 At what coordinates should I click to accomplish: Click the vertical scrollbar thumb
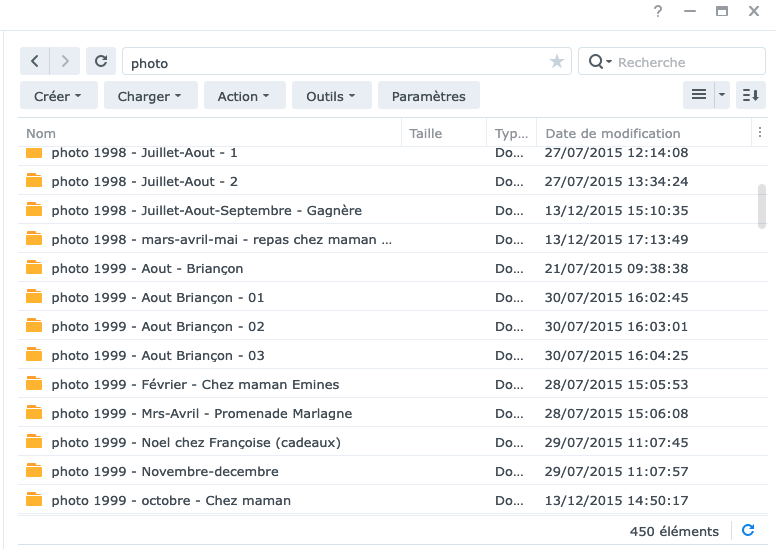(x=762, y=206)
